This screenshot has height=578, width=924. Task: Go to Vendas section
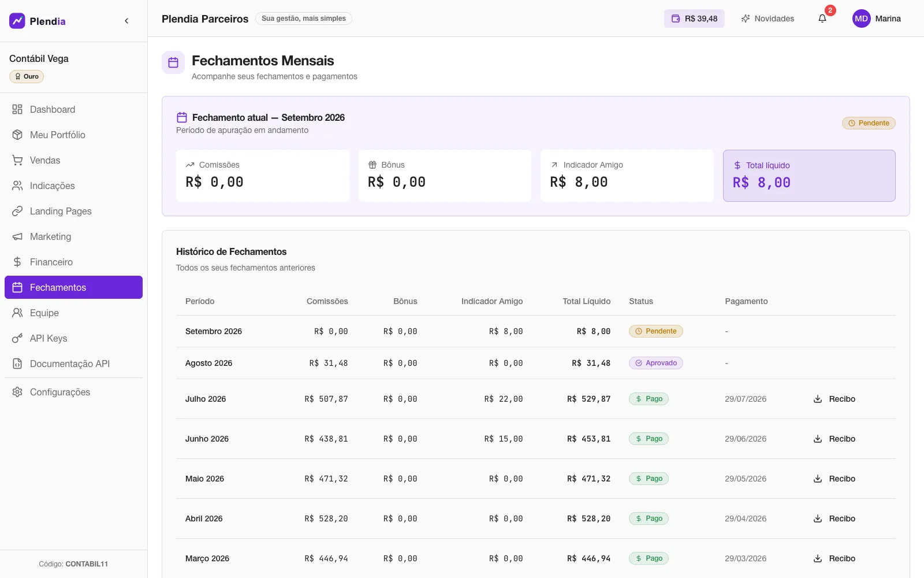pyautogui.click(x=73, y=160)
